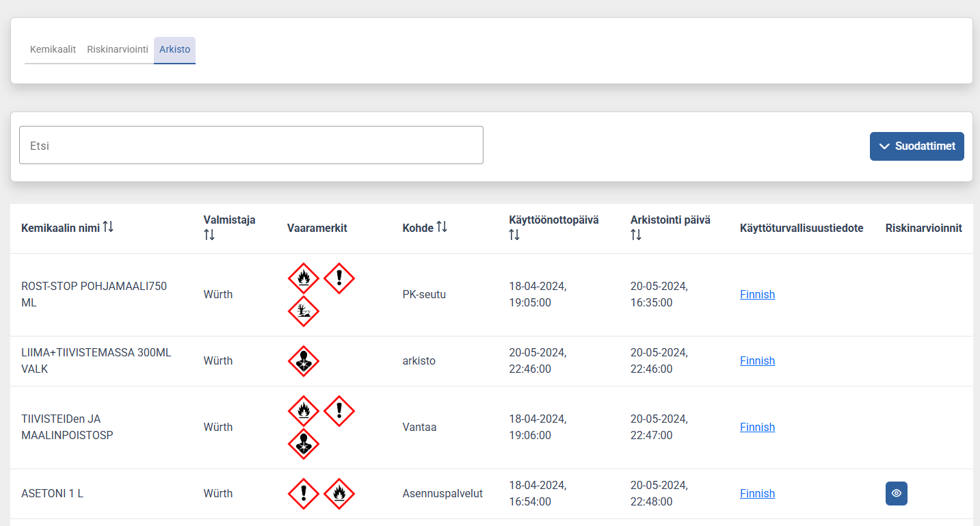View risk assessment eye icon for ASETONI
Screen dimensions: 980x526
(896, 493)
